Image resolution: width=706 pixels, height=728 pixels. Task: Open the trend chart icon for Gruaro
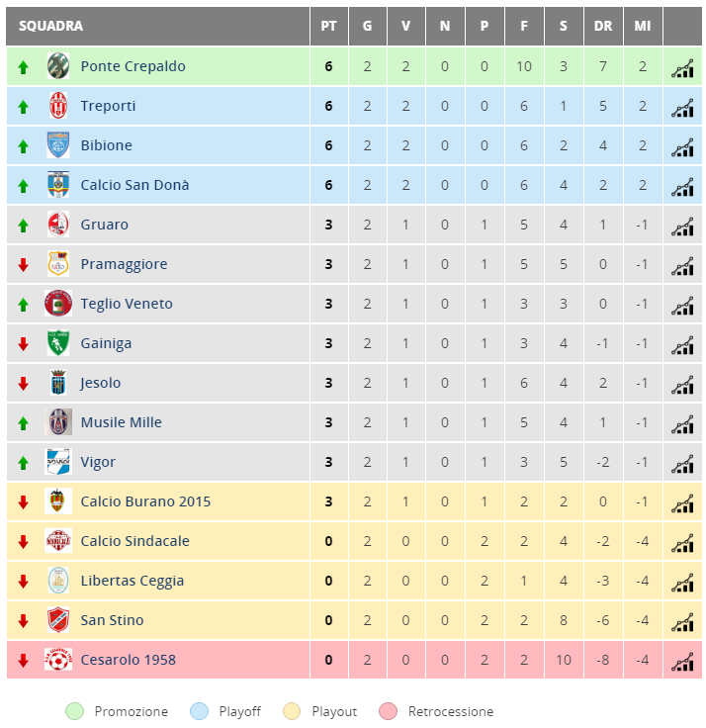click(x=682, y=227)
